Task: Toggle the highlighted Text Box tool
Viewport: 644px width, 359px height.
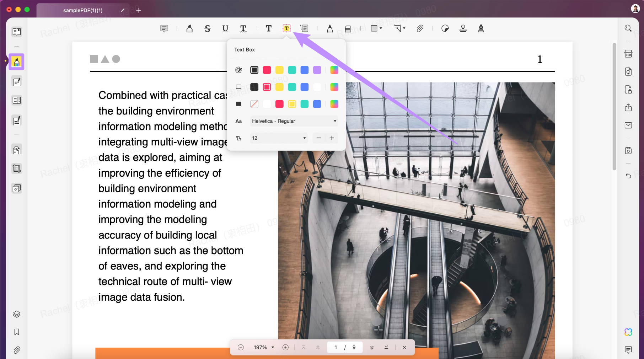Action: [286, 28]
